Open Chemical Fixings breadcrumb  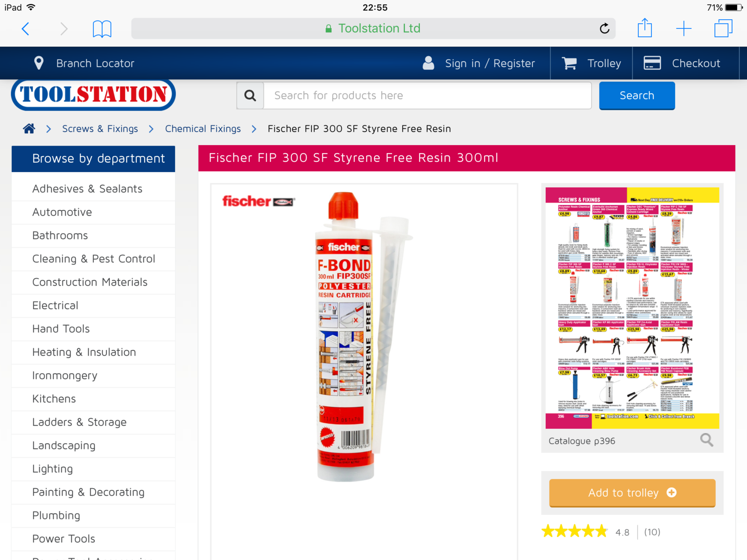click(x=203, y=129)
